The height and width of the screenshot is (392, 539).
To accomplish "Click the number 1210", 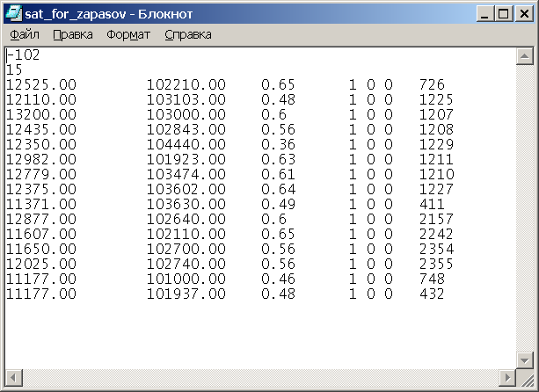I will [436, 175].
